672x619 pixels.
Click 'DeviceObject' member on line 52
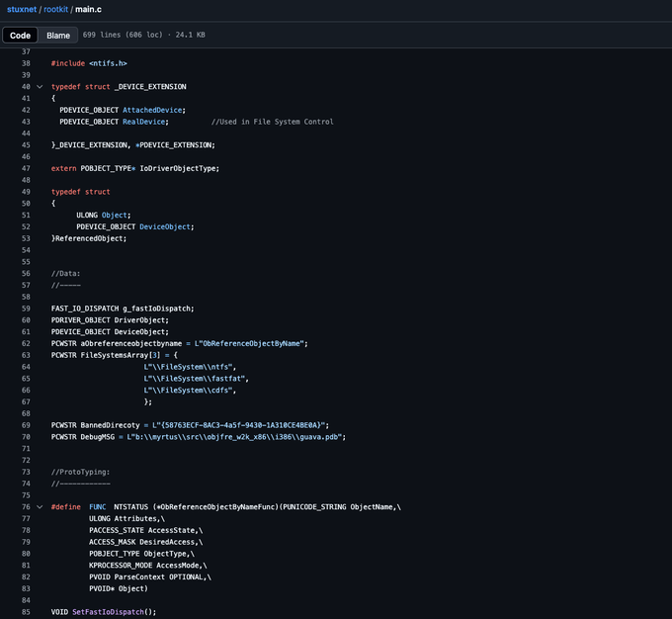[x=165, y=226]
